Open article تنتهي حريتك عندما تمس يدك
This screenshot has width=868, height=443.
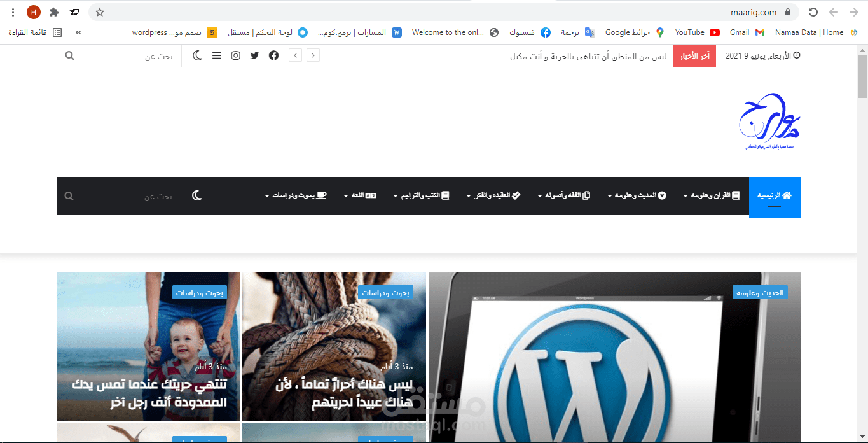150,393
